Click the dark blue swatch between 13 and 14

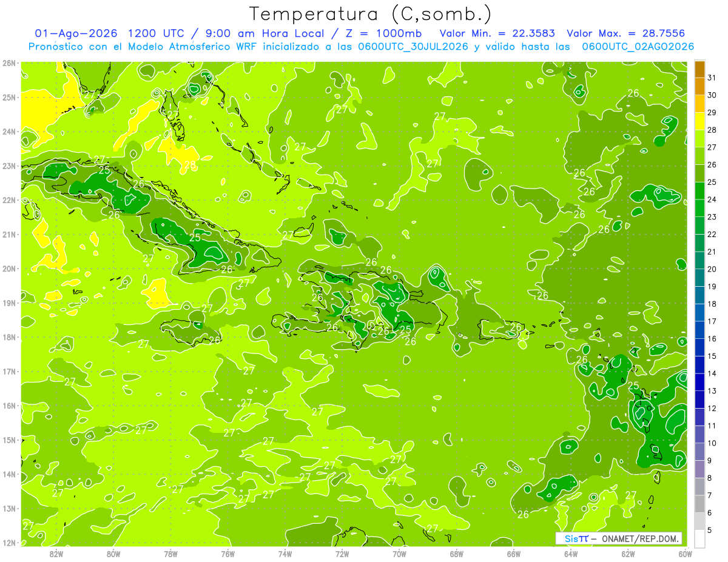tap(699, 382)
